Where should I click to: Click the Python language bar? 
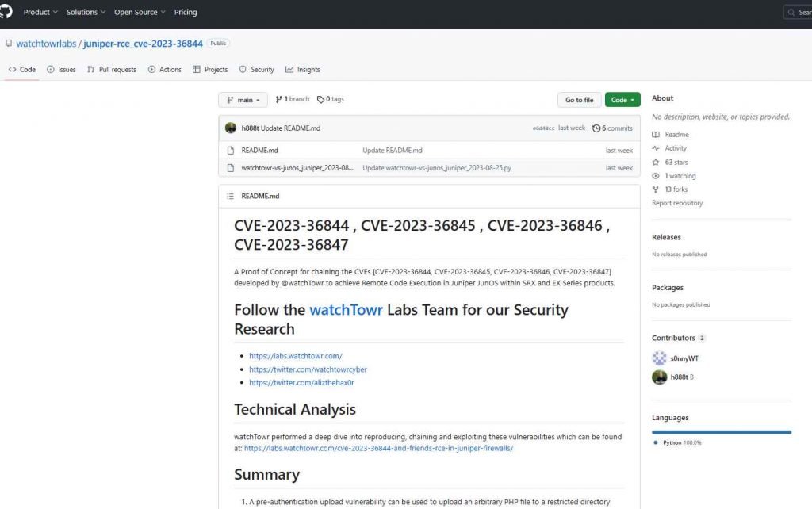pos(722,432)
